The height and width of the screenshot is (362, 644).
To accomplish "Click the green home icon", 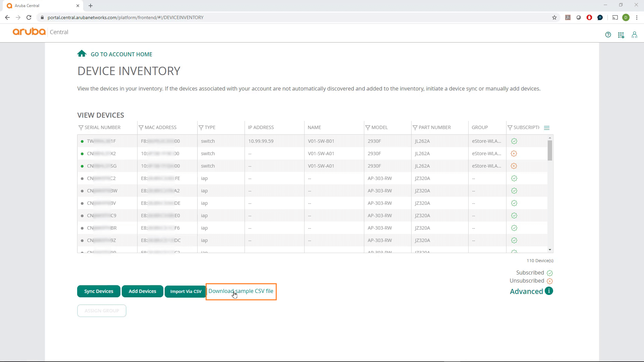I will tap(82, 54).
